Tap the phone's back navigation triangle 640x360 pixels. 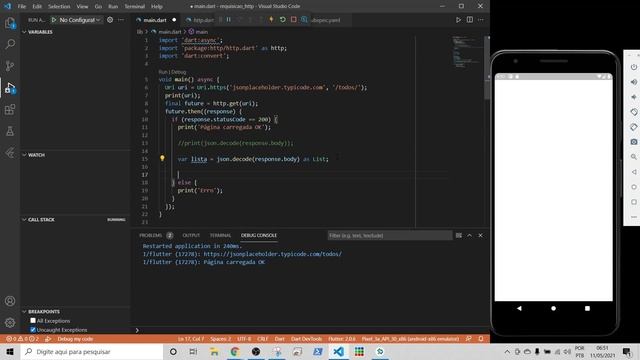519,309
